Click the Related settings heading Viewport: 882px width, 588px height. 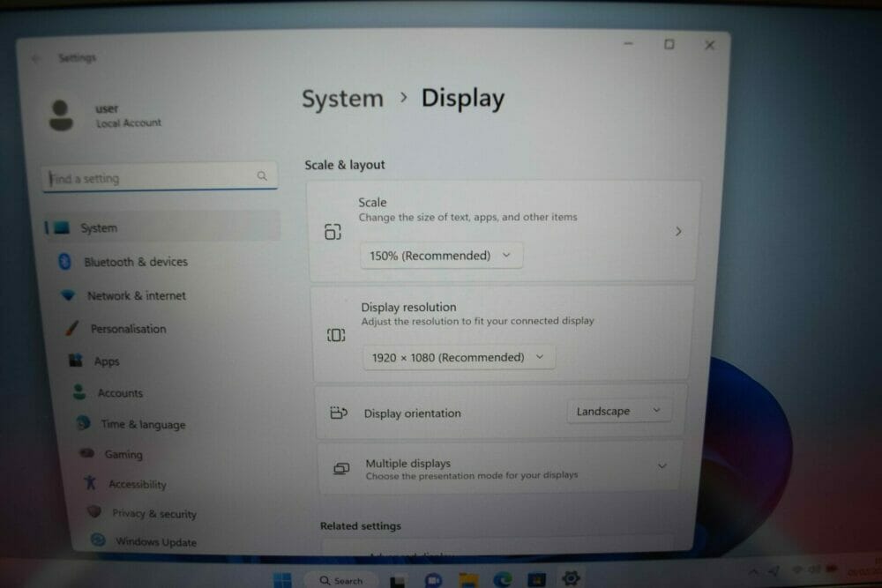(361, 526)
